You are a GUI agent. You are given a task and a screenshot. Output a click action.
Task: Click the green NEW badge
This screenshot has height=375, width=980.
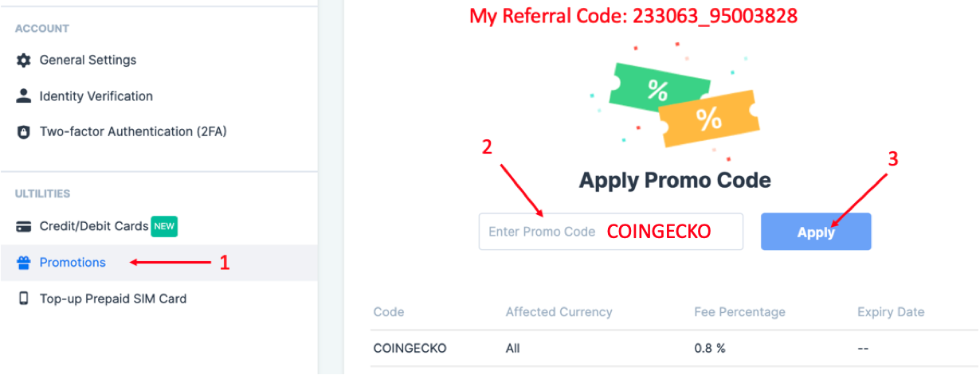click(165, 227)
